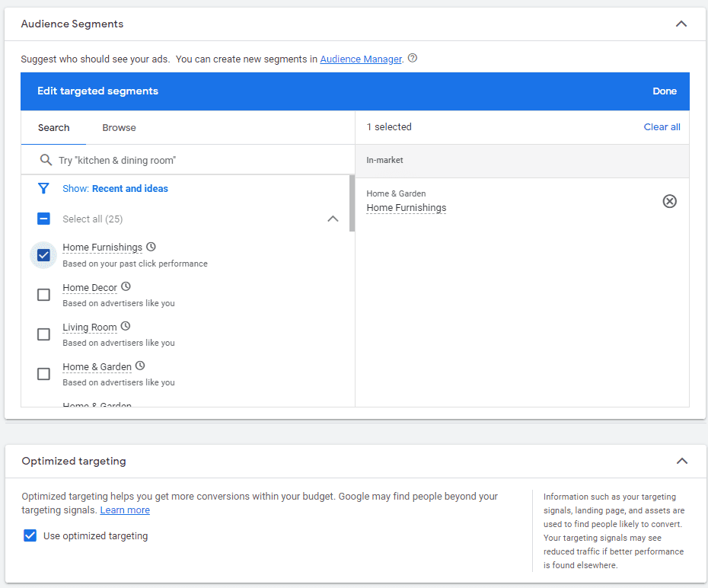Click the clock icon next to Home & Garden
This screenshot has width=708, height=588.
click(x=140, y=366)
